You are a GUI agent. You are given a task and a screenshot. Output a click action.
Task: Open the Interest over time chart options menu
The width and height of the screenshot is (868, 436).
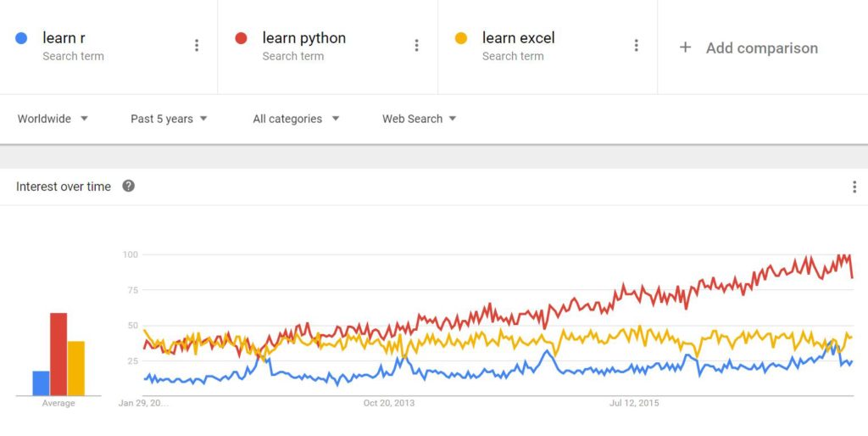pos(854,187)
